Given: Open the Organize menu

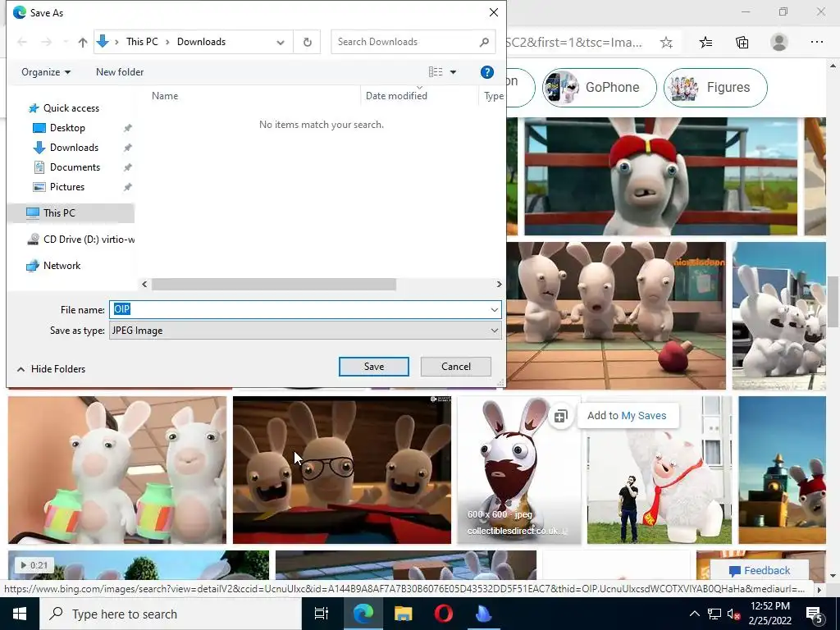Looking at the screenshot, I should (x=46, y=72).
